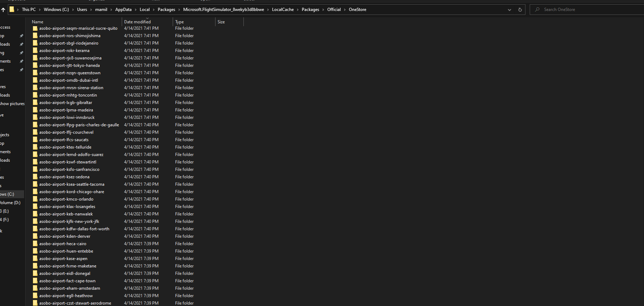The width and height of the screenshot is (644, 306).
Task: Click folder icon for asobo-airport-omdb-dubai-intl
Action: (35, 80)
